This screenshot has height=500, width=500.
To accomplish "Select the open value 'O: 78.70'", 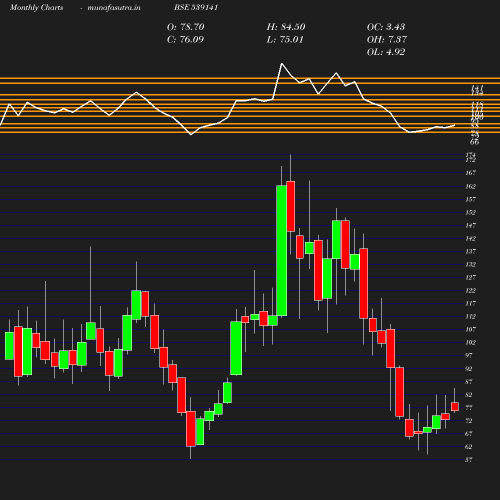I will point(185,27).
